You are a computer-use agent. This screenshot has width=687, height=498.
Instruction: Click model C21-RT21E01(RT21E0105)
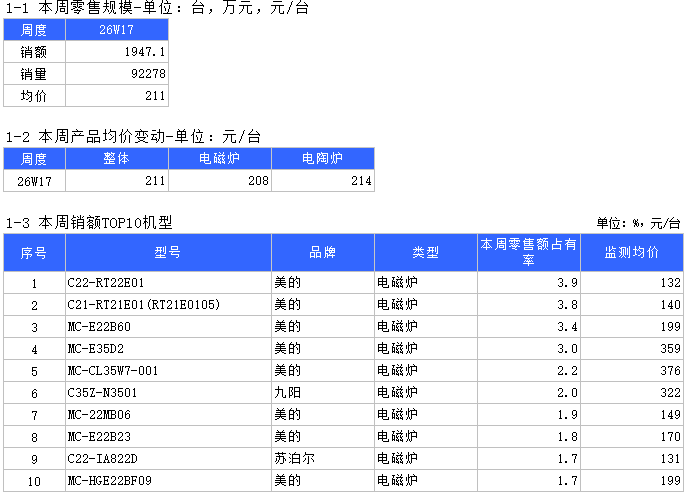[144, 305]
